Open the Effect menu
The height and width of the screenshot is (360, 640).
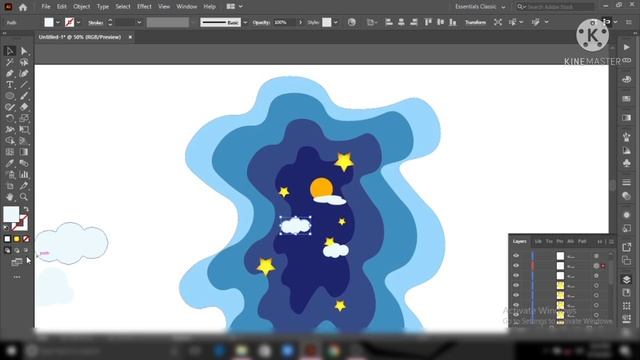coord(144,7)
